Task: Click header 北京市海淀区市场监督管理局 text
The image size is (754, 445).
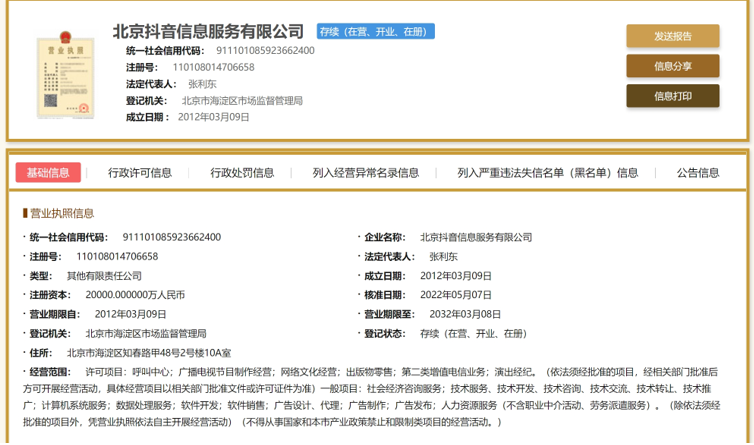Action: [242, 101]
